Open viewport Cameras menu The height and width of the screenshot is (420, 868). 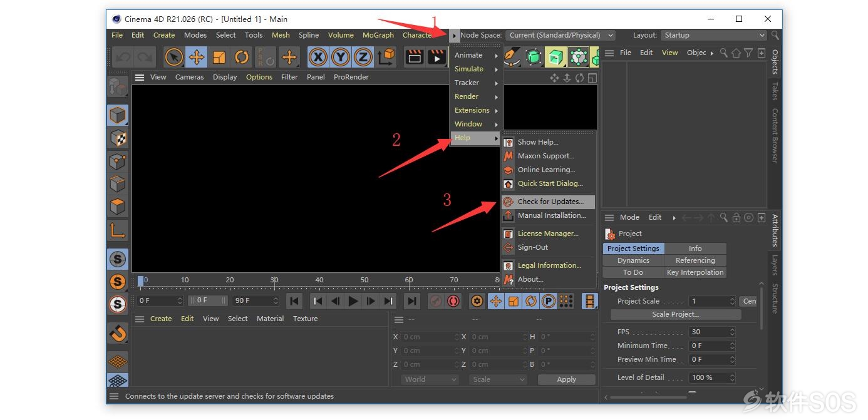189,77
